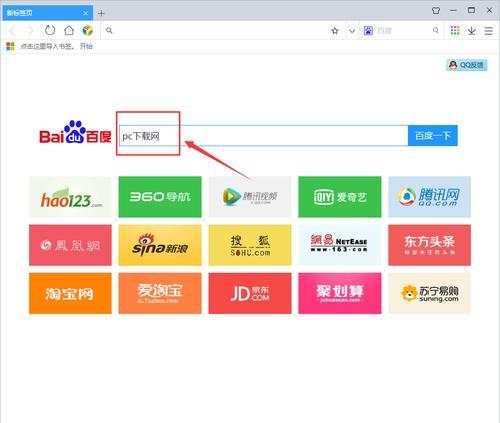Click the QQ反馈 feedback button
Viewport: 500px width, 423px height.
coord(467,65)
